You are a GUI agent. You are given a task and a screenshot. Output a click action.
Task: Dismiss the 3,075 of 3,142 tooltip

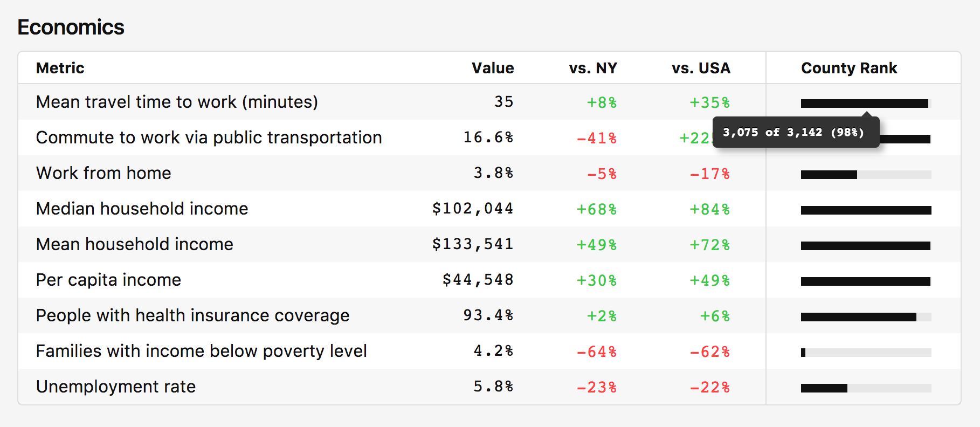797,132
